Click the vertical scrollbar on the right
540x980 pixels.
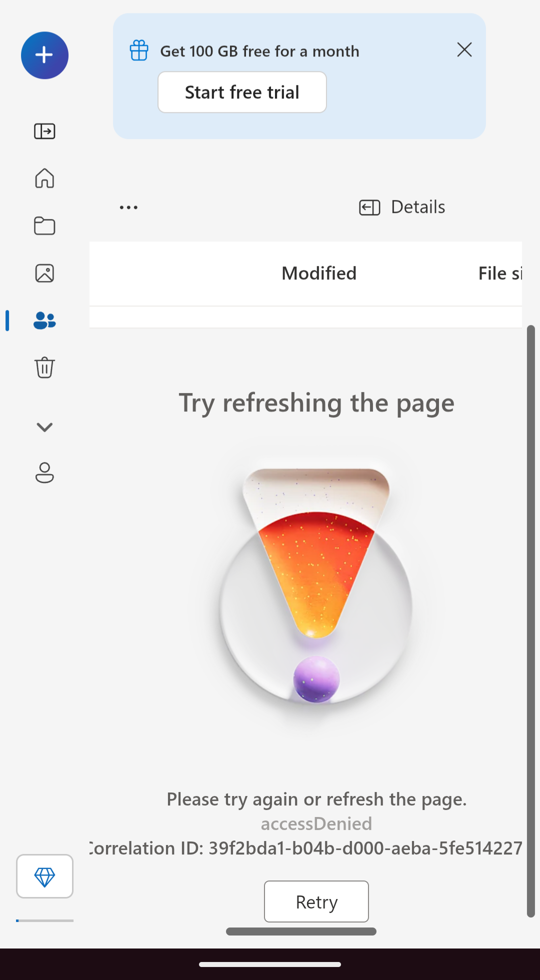(531, 621)
